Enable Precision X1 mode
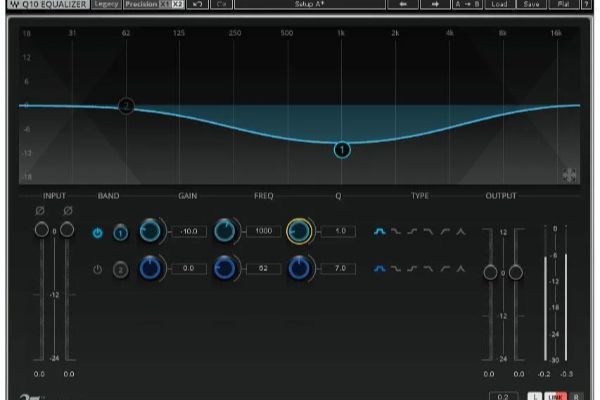The image size is (600, 400). pos(165,4)
